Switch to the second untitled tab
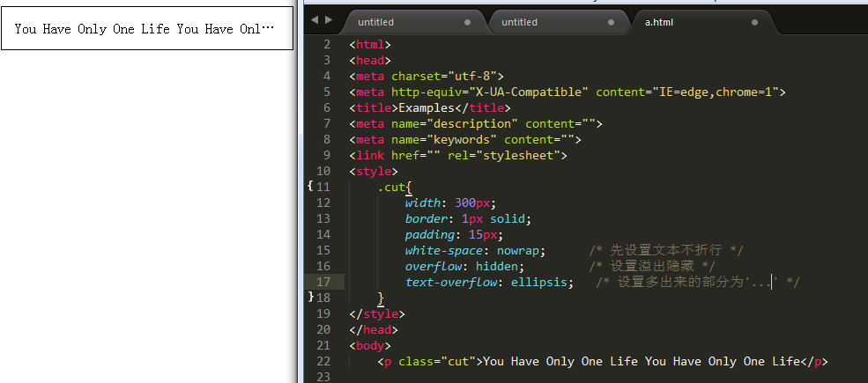868x383 pixels. (x=519, y=22)
